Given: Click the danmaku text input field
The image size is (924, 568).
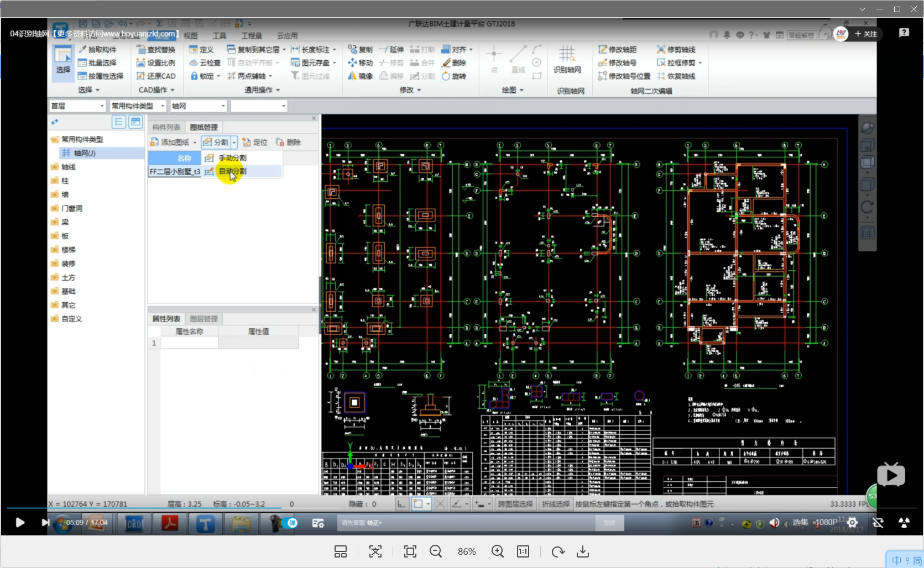Looking at the screenshot, I should pyautogui.click(x=467, y=523).
